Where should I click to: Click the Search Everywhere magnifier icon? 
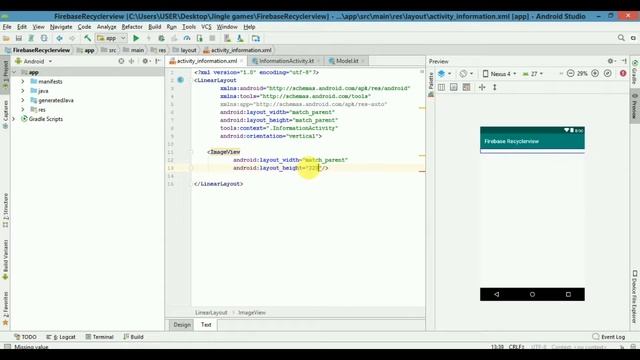pyautogui.click(x=621, y=38)
